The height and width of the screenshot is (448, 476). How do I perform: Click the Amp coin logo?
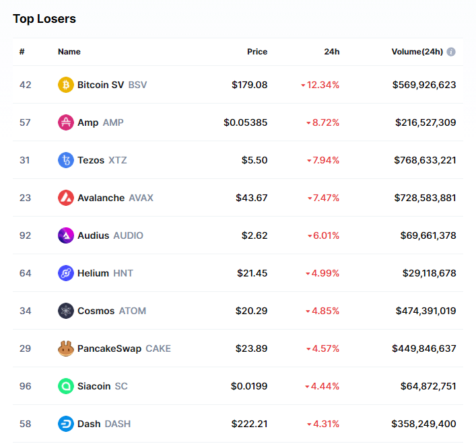click(x=65, y=122)
